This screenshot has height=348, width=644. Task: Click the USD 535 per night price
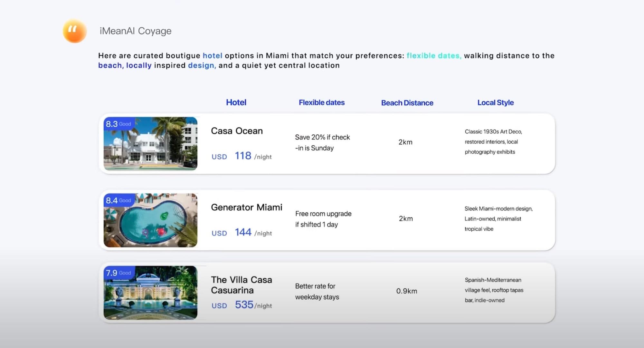[x=241, y=305]
